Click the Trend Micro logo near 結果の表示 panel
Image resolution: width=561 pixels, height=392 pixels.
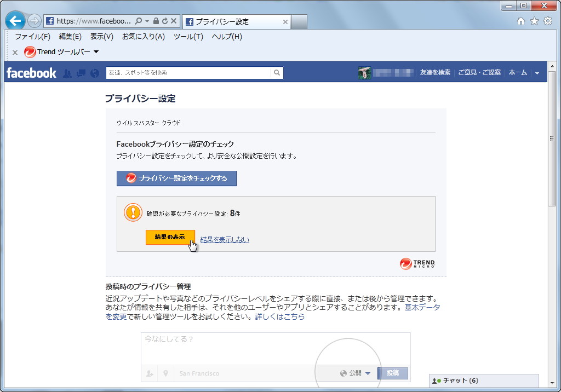click(x=416, y=263)
